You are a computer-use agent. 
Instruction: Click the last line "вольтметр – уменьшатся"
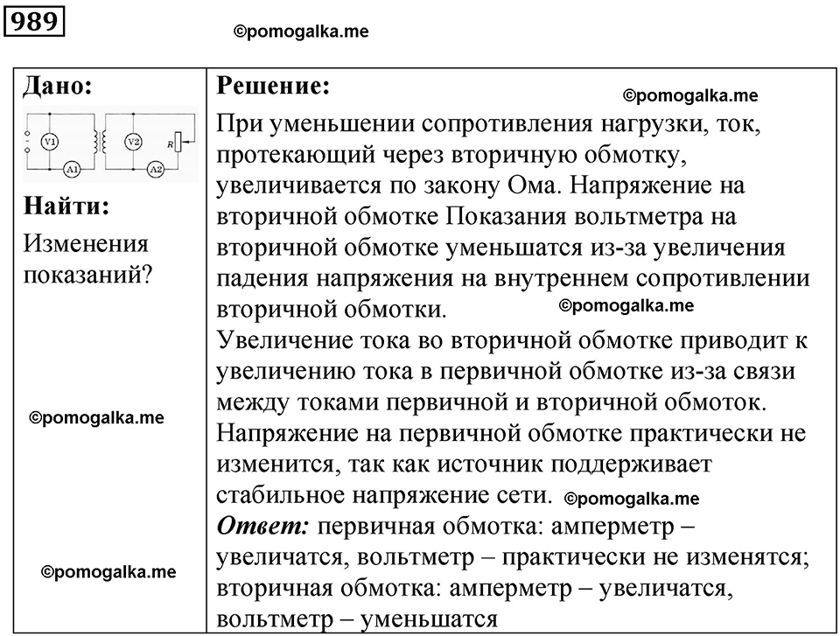pyautogui.click(x=357, y=620)
